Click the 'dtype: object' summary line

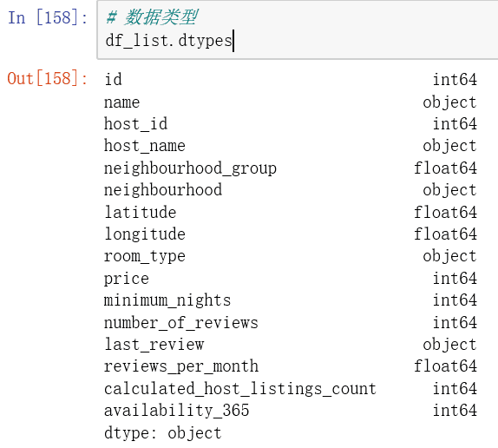[163, 433]
